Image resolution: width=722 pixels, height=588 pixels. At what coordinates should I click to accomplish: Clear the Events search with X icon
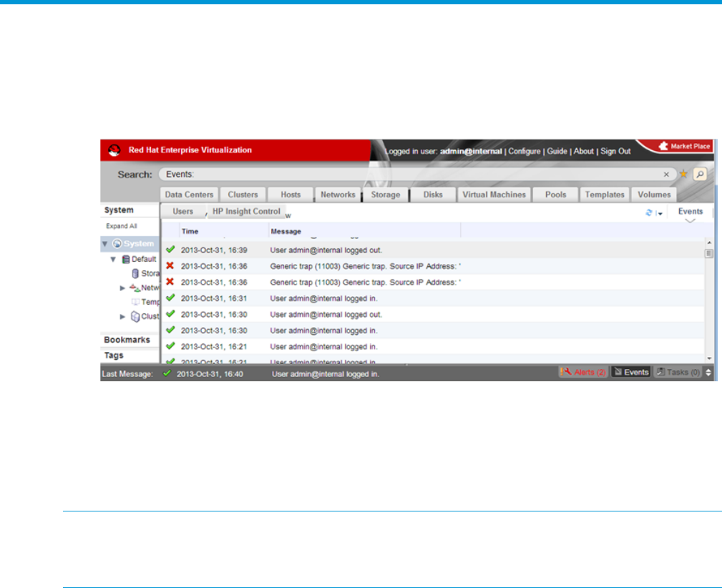(x=666, y=174)
